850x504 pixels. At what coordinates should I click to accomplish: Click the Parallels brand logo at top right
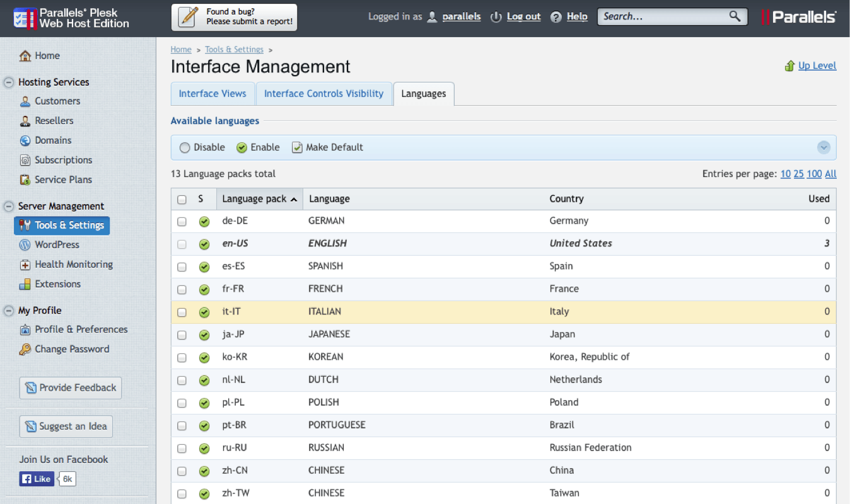pos(798,17)
